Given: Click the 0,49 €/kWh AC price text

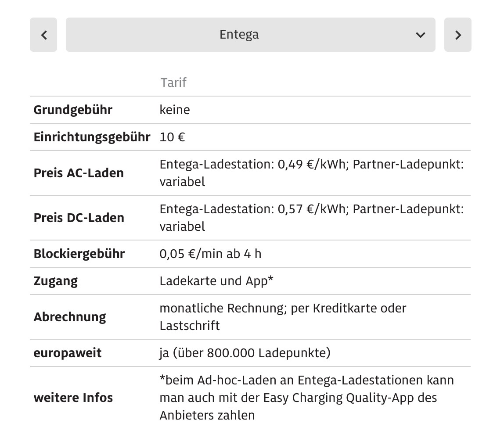Looking at the screenshot, I should click(311, 165).
